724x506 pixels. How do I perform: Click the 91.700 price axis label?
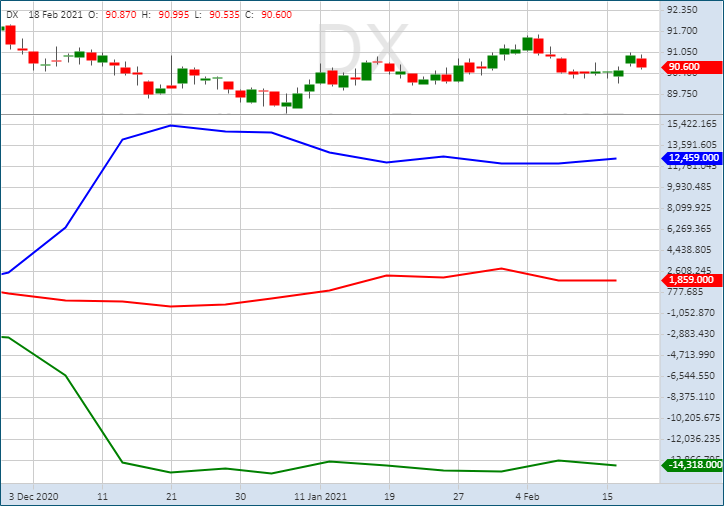point(682,31)
